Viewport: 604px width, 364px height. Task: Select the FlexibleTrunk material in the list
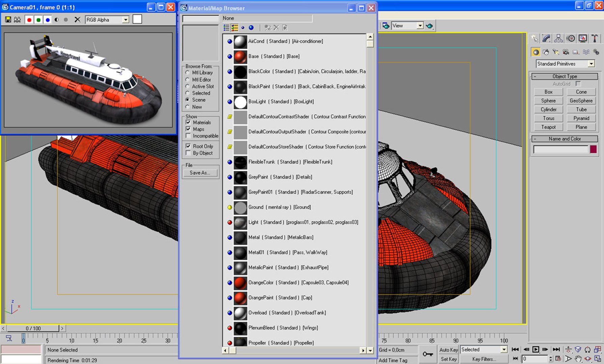tap(290, 162)
